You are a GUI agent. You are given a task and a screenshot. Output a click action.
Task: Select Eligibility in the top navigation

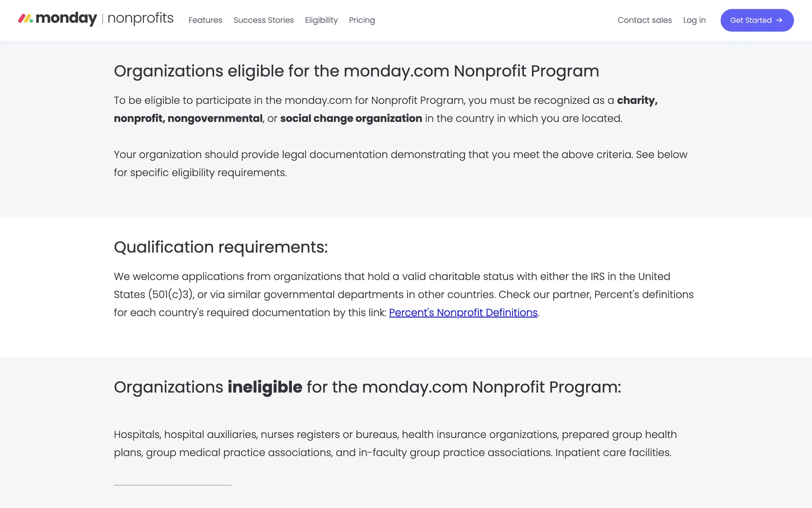[x=321, y=20]
